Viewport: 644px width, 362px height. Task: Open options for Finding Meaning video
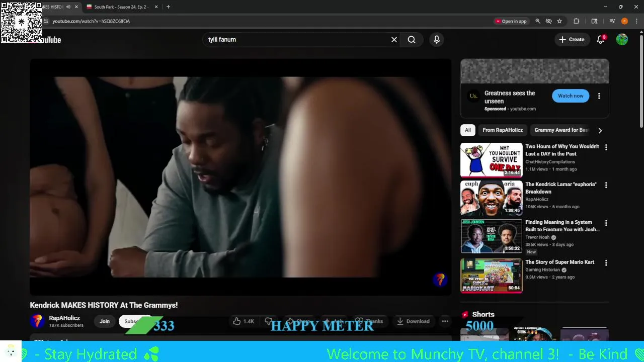[606, 223]
